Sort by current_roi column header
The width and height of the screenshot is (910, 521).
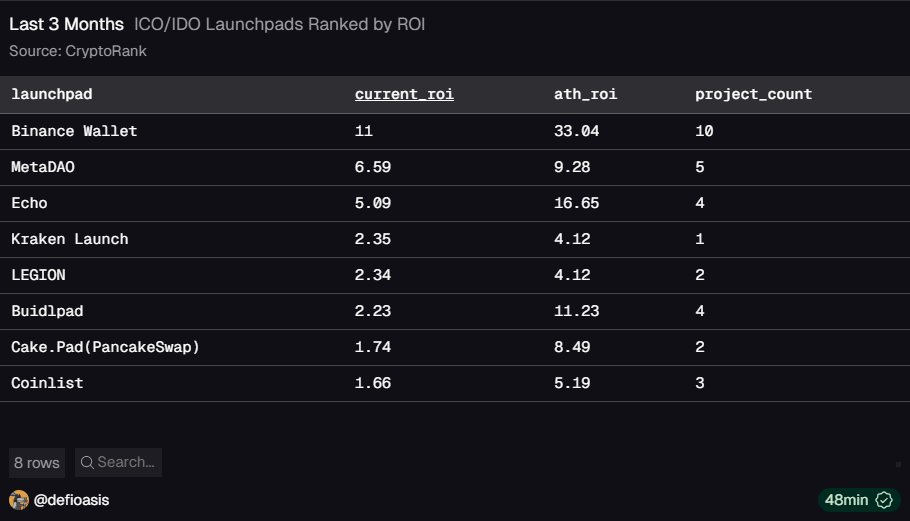(404, 95)
